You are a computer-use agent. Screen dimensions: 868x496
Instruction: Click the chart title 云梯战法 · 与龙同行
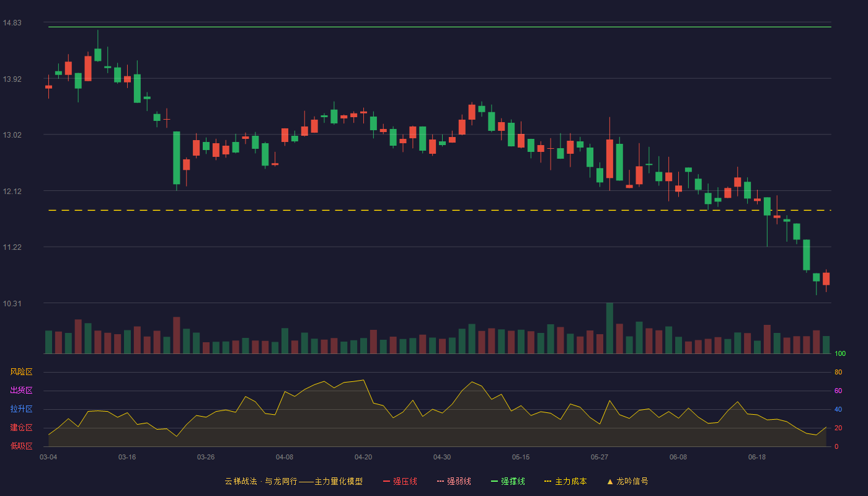pos(261,481)
